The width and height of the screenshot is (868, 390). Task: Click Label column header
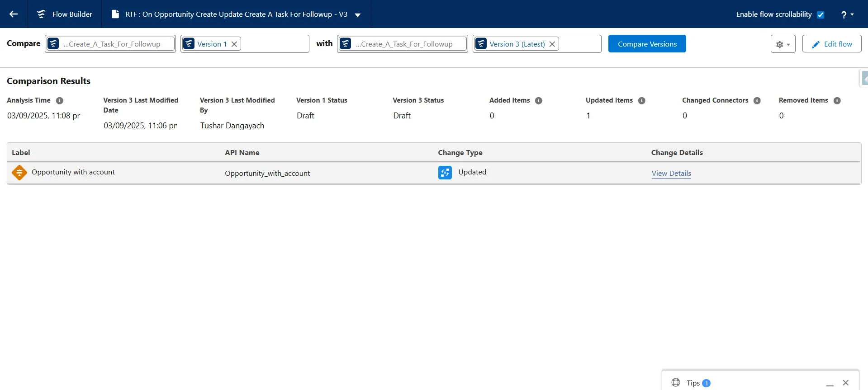click(21, 153)
